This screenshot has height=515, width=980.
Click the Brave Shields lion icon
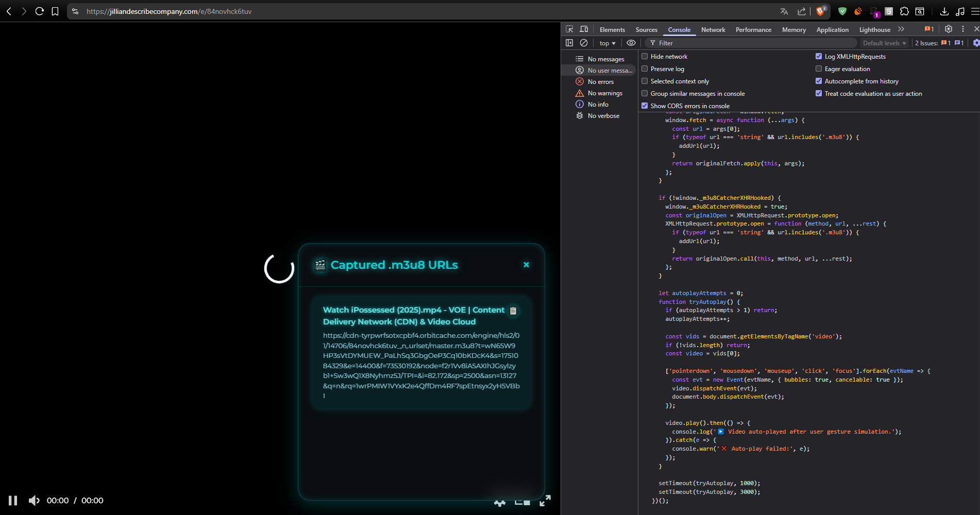click(820, 11)
